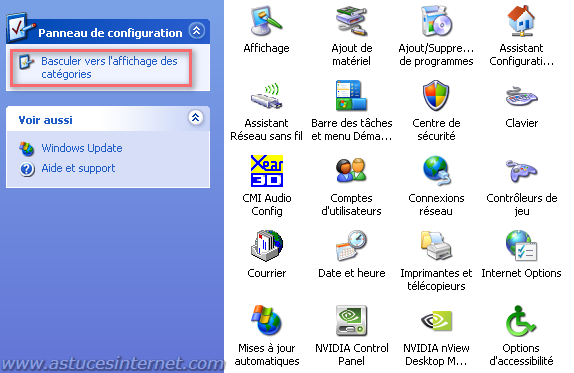Select the 'NVIDIA nView Desktop M...' label text
The height and width of the screenshot is (373, 574).
436,354
